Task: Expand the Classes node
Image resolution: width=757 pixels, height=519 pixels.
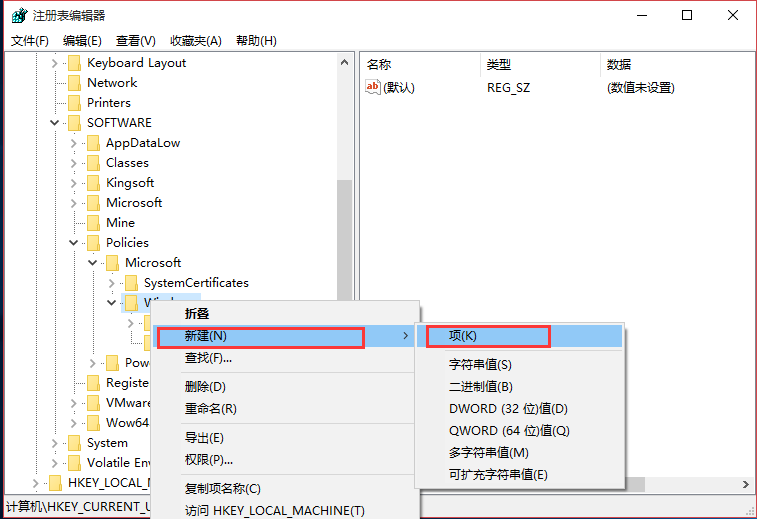Action: point(73,163)
